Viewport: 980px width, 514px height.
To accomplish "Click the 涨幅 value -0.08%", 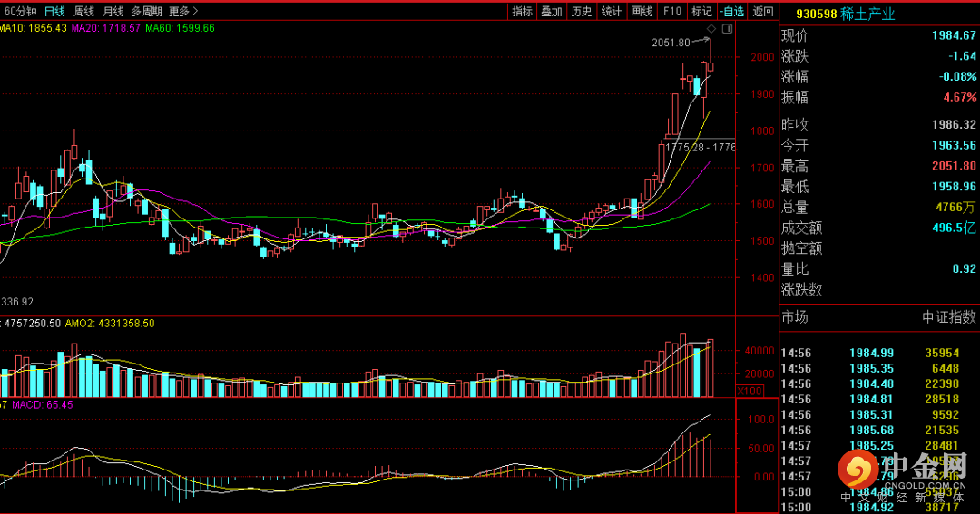I will (957, 77).
